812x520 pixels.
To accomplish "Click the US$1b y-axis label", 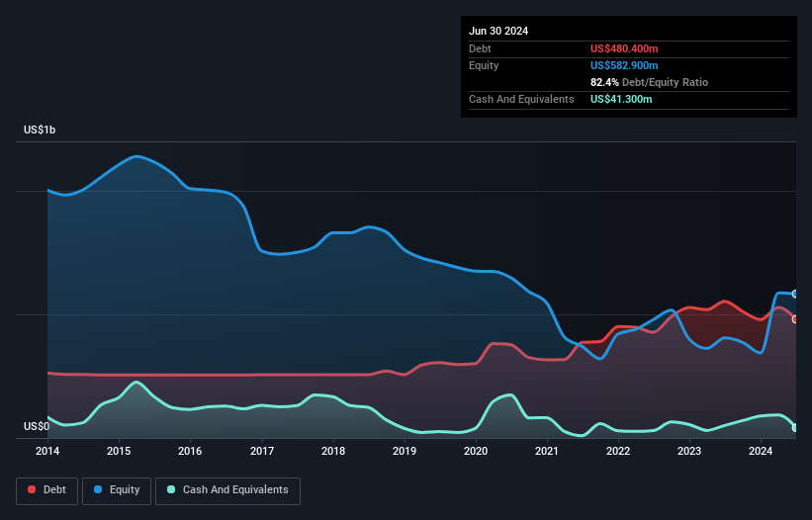I will (x=40, y=130).
